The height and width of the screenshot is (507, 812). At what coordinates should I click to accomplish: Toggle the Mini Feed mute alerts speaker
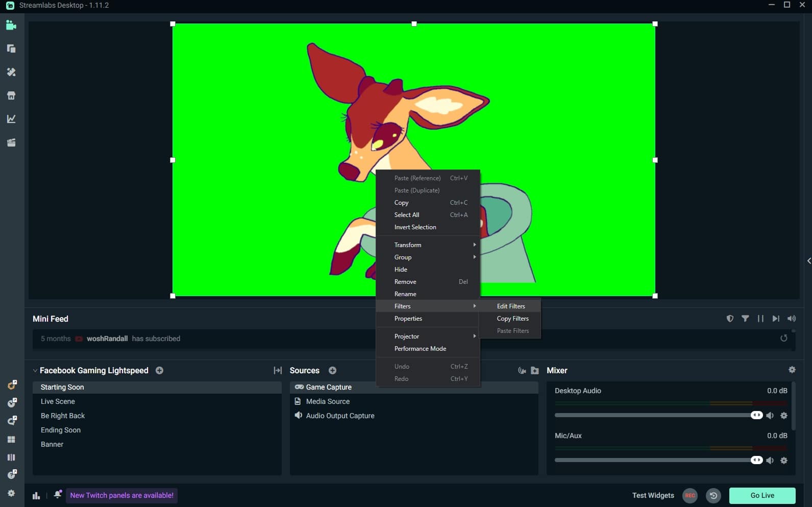click(x=791, y=319)
